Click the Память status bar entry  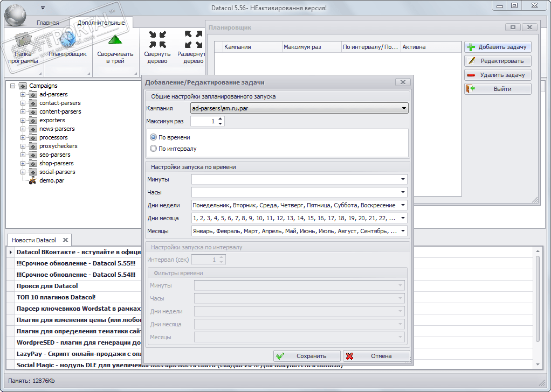pyautogui.click(x=31, y=381)
